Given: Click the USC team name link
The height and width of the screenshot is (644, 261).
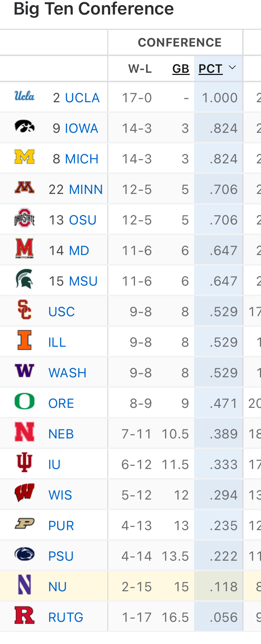Looking at the screenshot, I should pos(61,312).
